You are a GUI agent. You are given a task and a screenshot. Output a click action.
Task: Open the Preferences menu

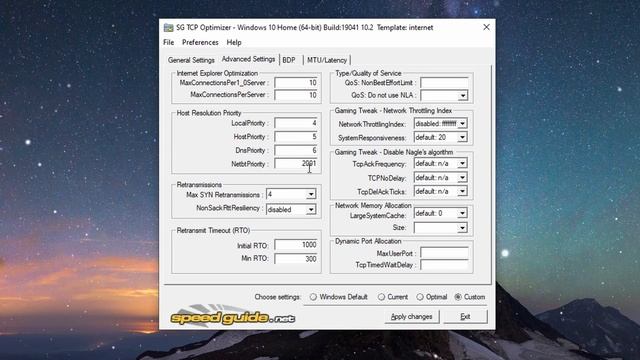tap(200, 42)
